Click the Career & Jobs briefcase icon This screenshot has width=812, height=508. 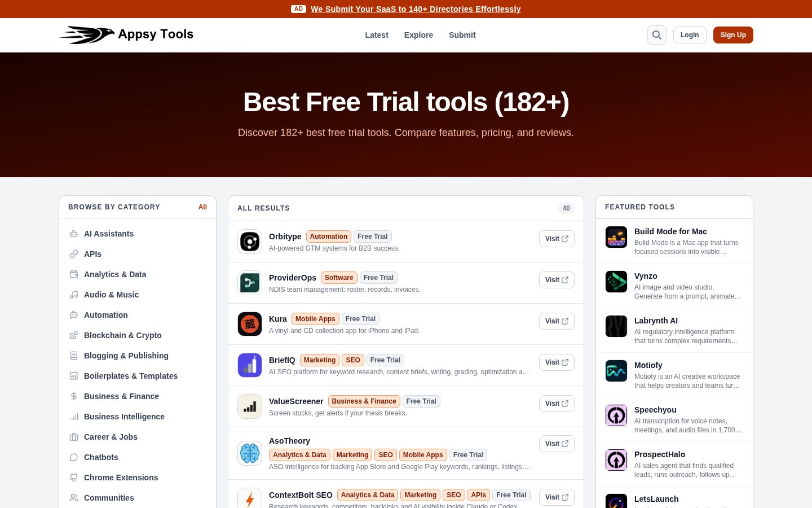tap(74, 437)
